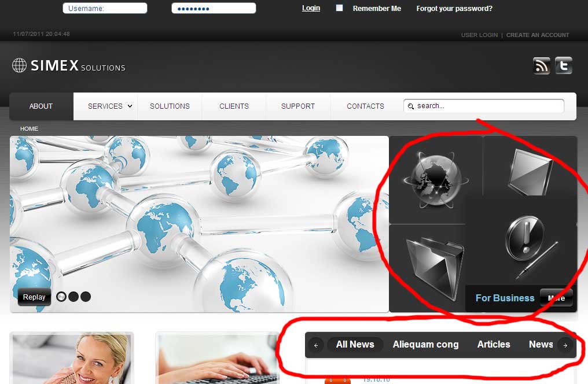
Task: Open the black folder icon tile
Action: (x=435, y=268)
